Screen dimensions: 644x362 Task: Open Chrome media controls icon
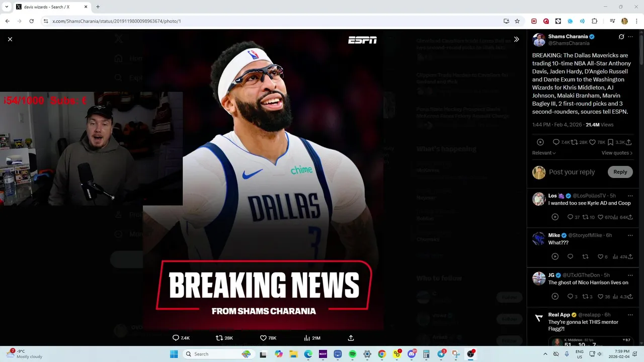coord(612,21)
